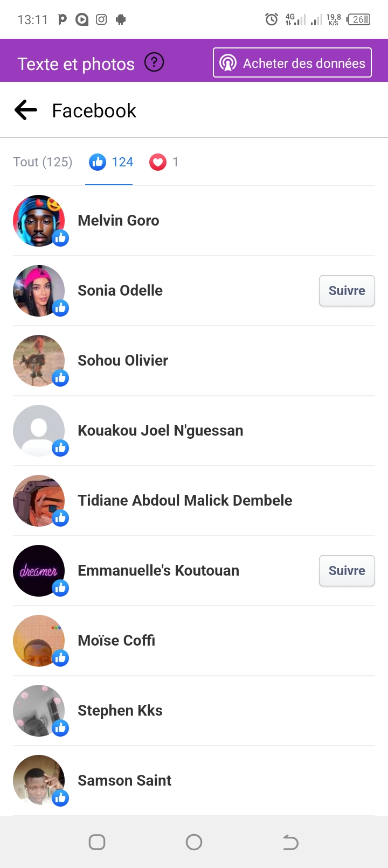
Task: Tap Sonia Odelle's profile photo
Action: [39, 291]
